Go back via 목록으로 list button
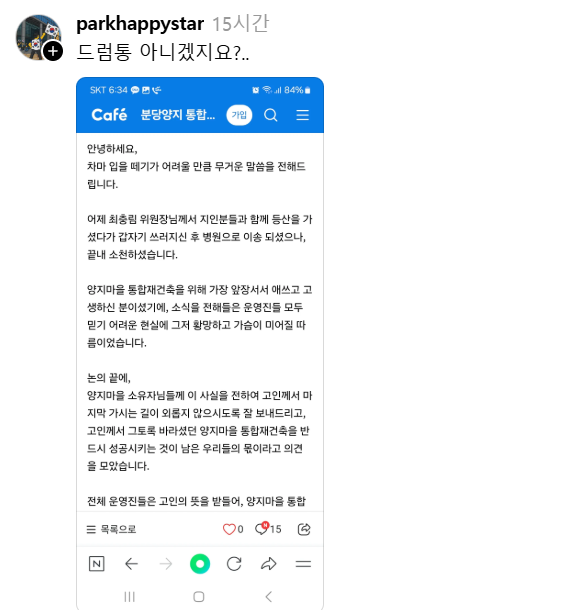This screenshot has height=610, width=566. [111, 529]
